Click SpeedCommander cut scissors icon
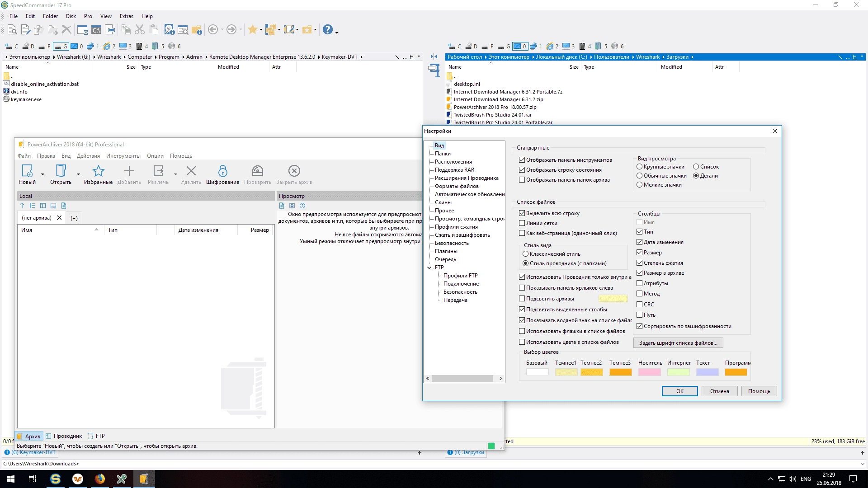Viewport: 868px width, 488px height. [x=140, y=30]
